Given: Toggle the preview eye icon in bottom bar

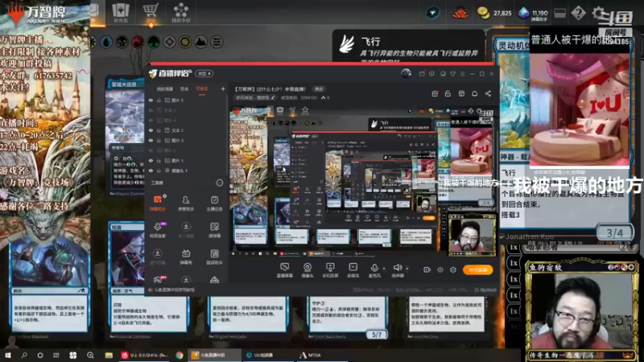Looking at the screenshot, I should (440, 269).
